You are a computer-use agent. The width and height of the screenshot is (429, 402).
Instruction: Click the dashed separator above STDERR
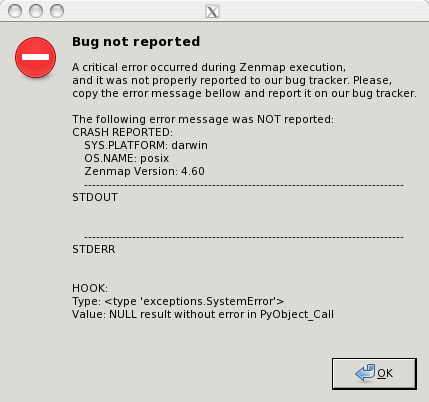click(x=244, y=237)
